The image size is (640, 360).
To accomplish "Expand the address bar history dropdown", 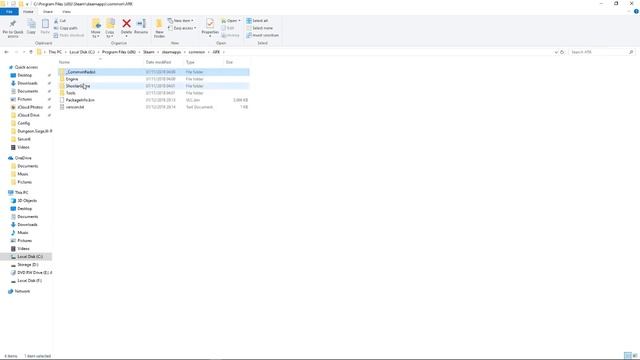I will click(556, 52).
